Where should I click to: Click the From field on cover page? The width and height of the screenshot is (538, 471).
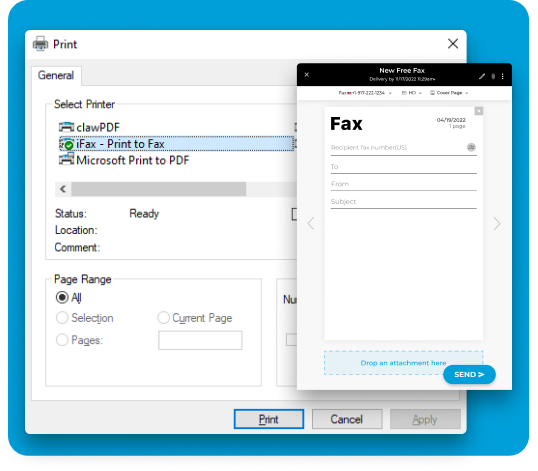404,184
